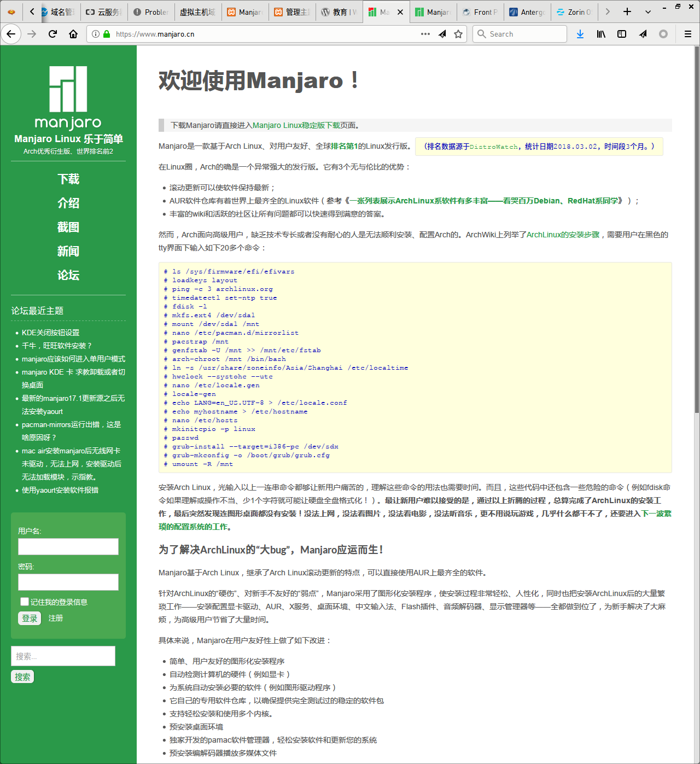Open the 新闻 sidebar menu item
Viewport: 700px width, 764px height.
[68, 251]
